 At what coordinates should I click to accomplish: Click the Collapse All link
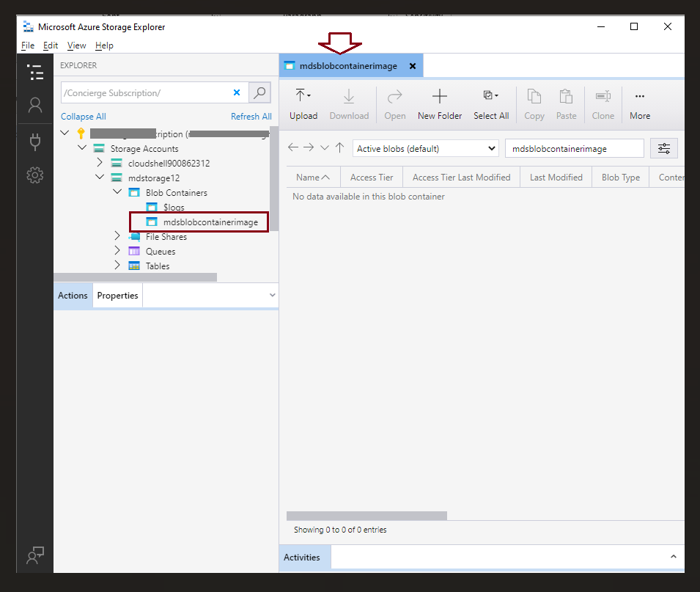(83, 117)
